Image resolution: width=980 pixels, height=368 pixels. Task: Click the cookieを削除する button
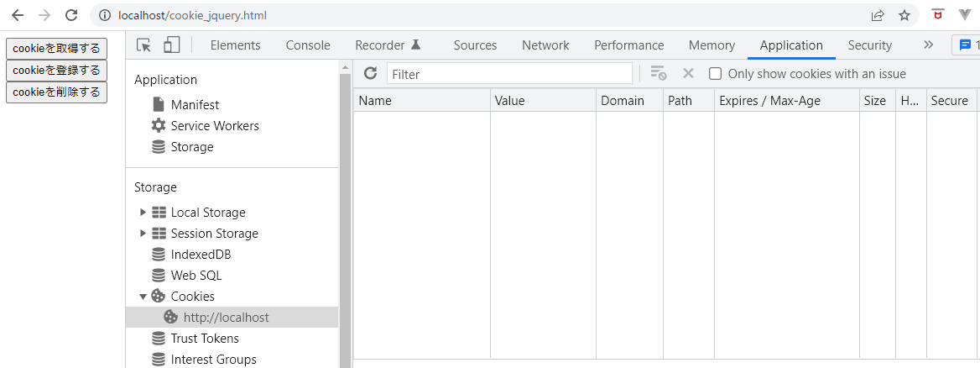[56, 92]
